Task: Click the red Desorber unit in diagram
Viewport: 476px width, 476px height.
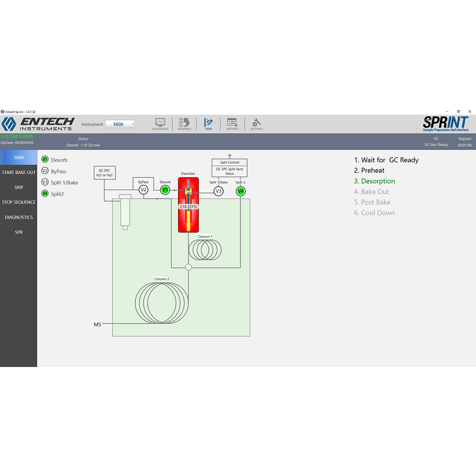Action: pos(188,205)
